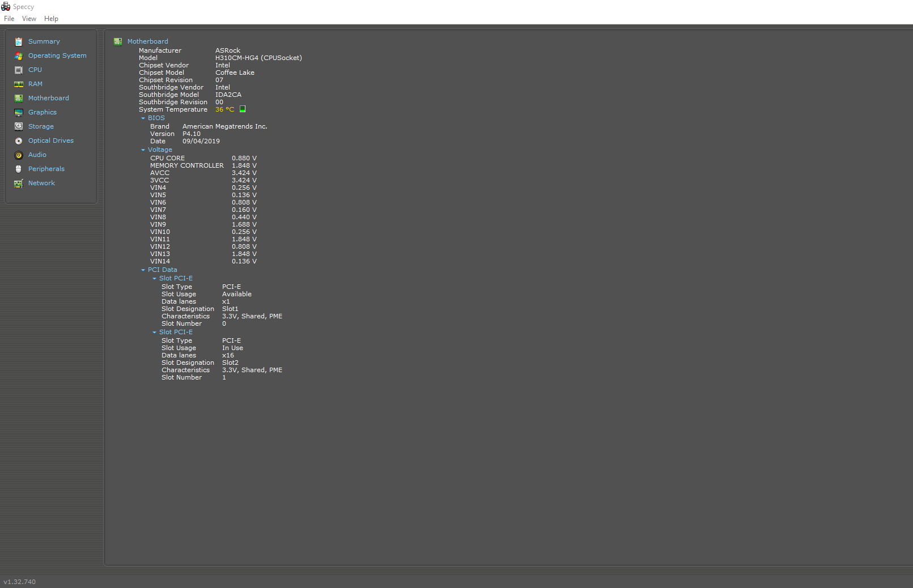Image resolution: width=913 pixels, height=588 pixels.
Task: Show the CPU section
Action: point(35,70)
